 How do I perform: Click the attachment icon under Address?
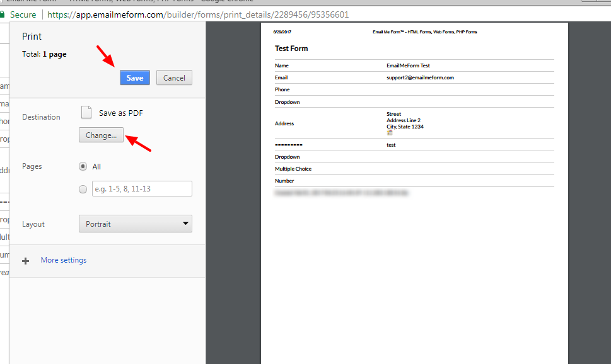[390, 133]
